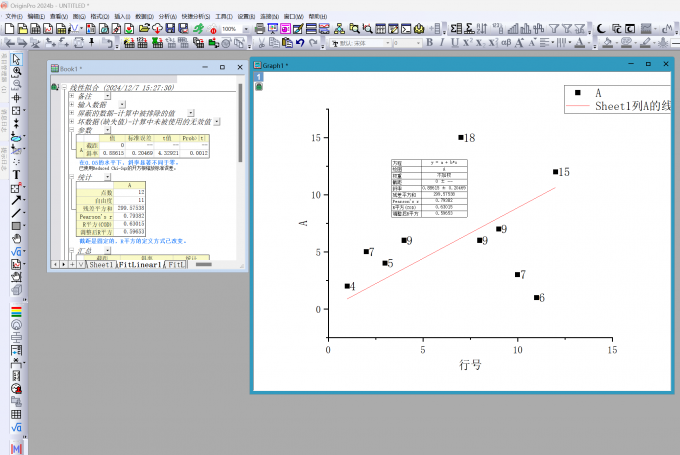
Task: Open the 文件(F) menu
Action: coord(14,16)
